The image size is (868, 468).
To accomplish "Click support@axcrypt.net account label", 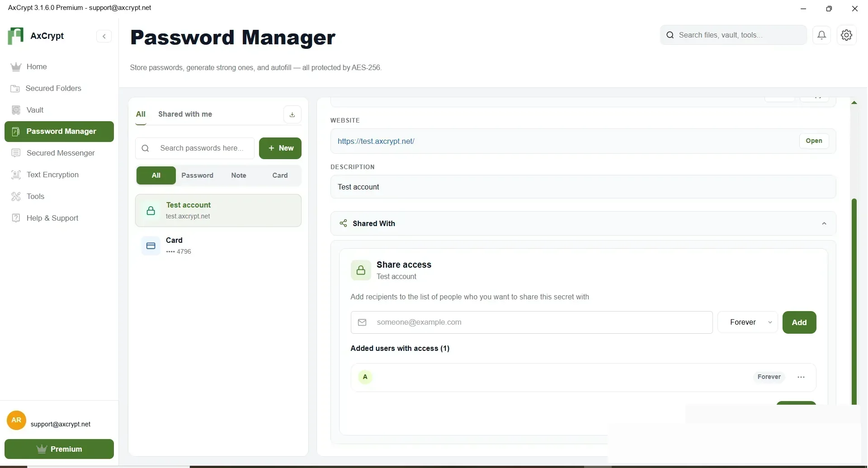I will pos(61,425).
